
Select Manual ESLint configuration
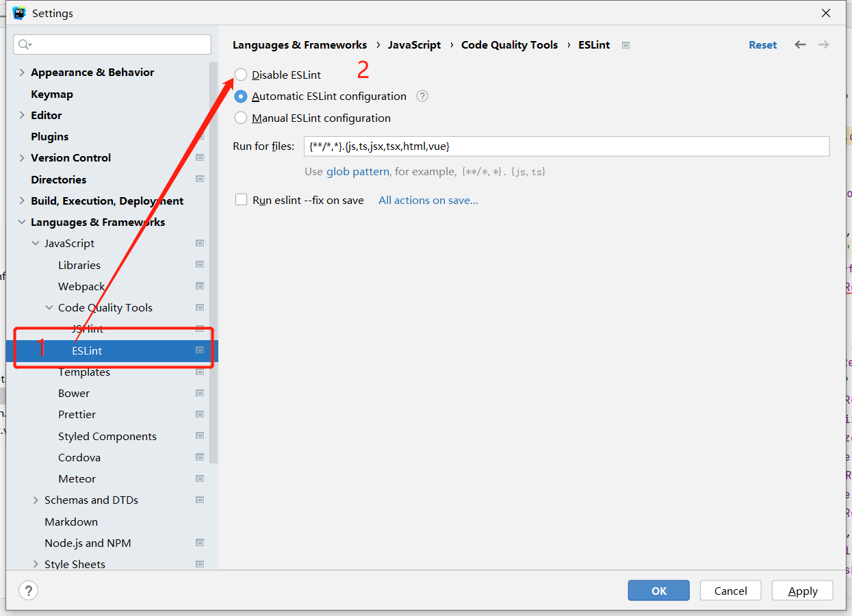click(240, 118)
